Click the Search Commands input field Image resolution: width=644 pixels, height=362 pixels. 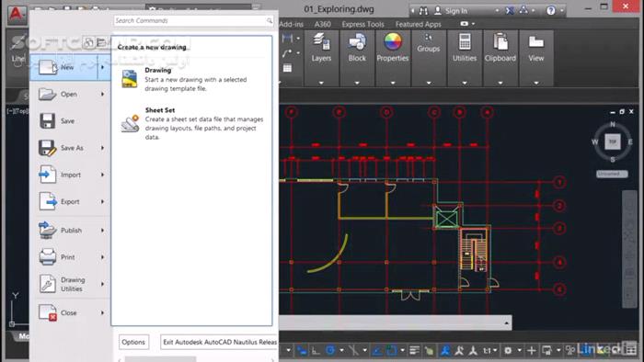pyautogui.click(x=193, y=20)
